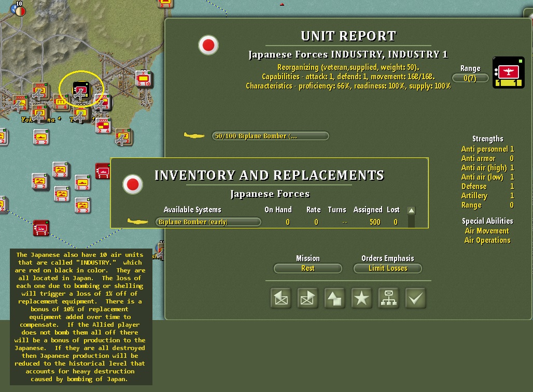Change the Mission setting from Rest
Viewport: 533px width, 392px height.
click(308, 268)
